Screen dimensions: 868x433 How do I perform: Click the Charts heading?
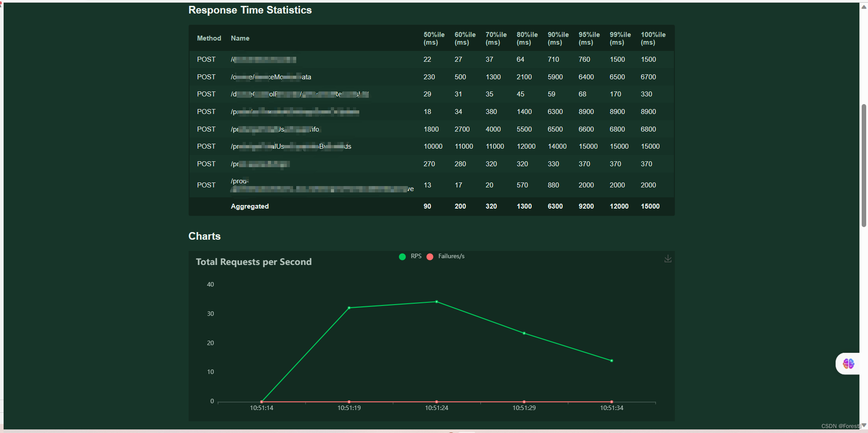(x=204, y=236)
